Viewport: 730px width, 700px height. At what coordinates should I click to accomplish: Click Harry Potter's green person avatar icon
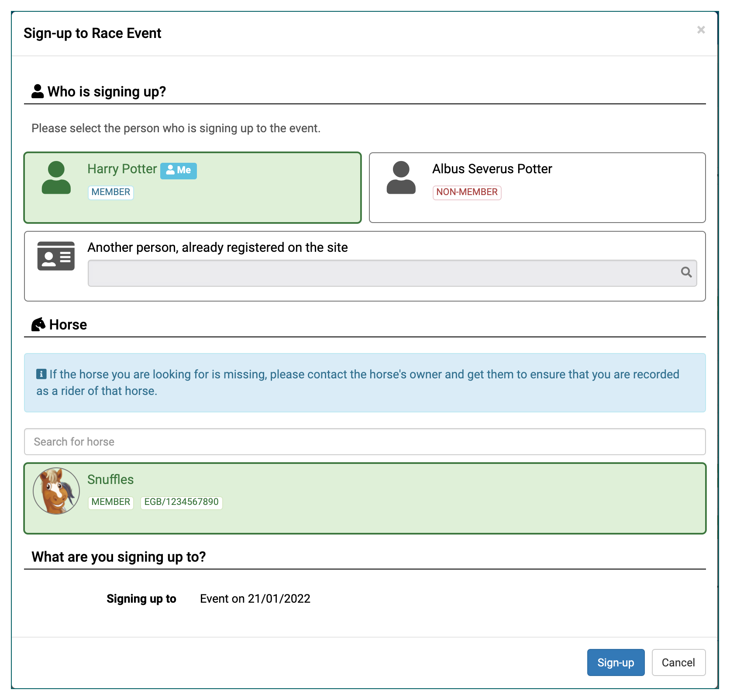pyautogui.click(x=56, y=178)
